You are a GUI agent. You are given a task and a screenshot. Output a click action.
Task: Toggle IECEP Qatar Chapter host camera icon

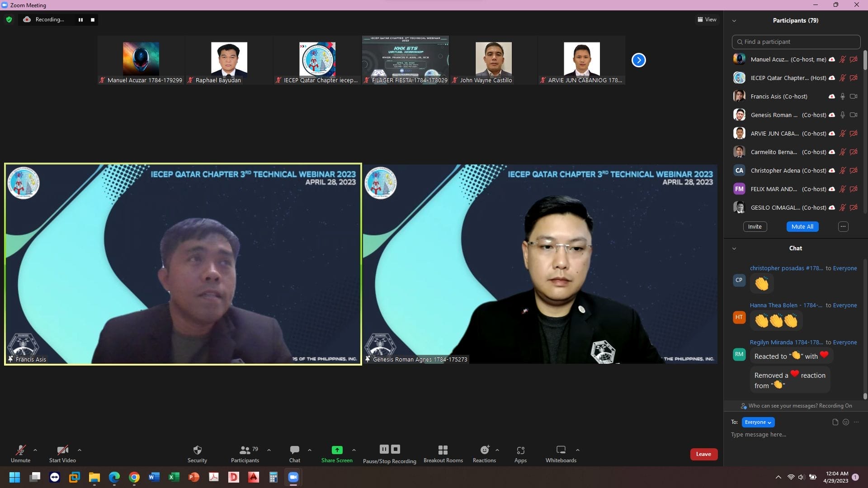854,78
